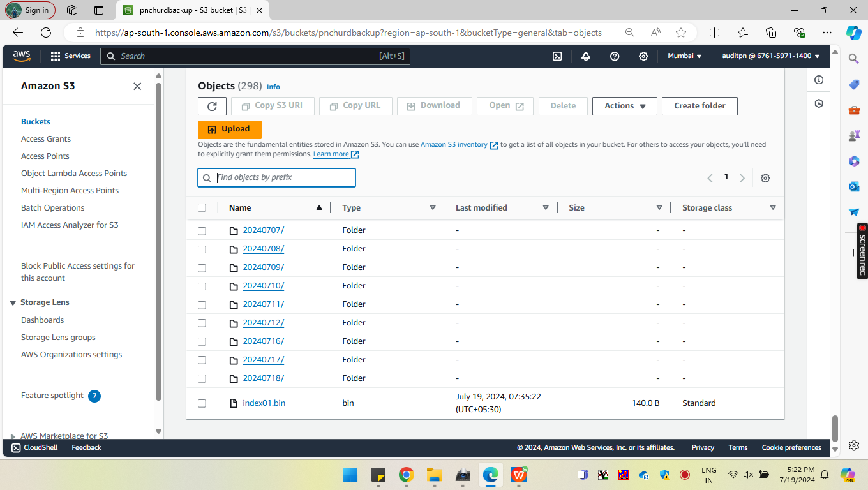Screen dimensions: 868x490
Task: Click the Find objects by prefix field
Action: tap(276, 177)
